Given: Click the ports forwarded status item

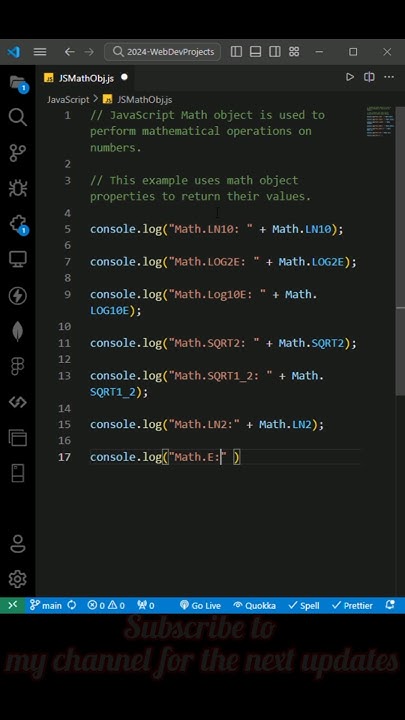Looking at the screenshot, I should [x=145, y=606].
